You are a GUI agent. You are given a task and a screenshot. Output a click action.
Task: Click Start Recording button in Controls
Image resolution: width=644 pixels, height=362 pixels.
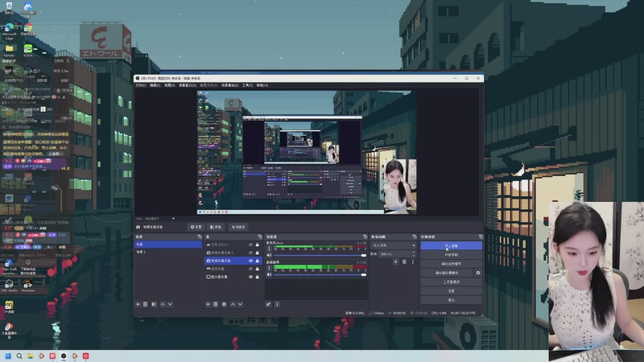click(451, 255)
